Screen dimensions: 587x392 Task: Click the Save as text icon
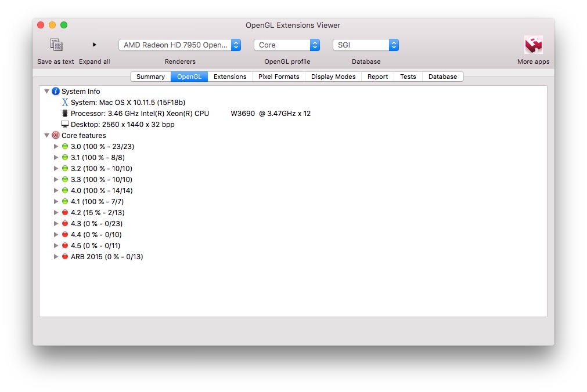(x=56, y=45)
